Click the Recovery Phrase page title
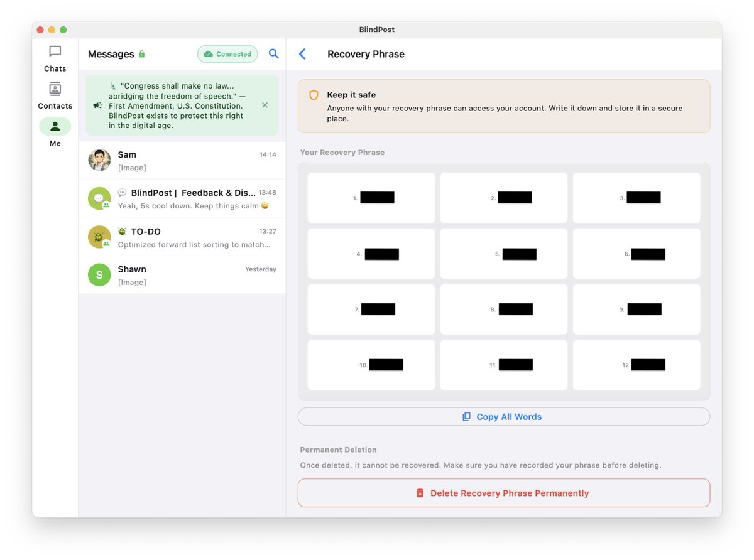Viewport: 754px width, 560px height. 366,54
